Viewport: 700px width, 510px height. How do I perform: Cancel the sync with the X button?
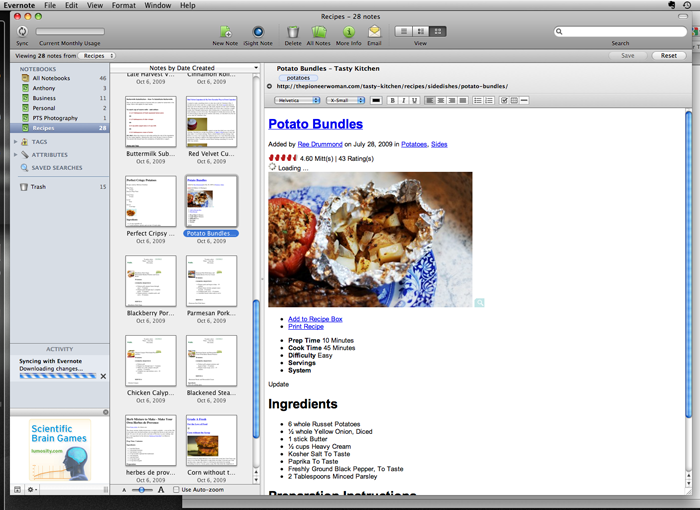pos(103,376)
